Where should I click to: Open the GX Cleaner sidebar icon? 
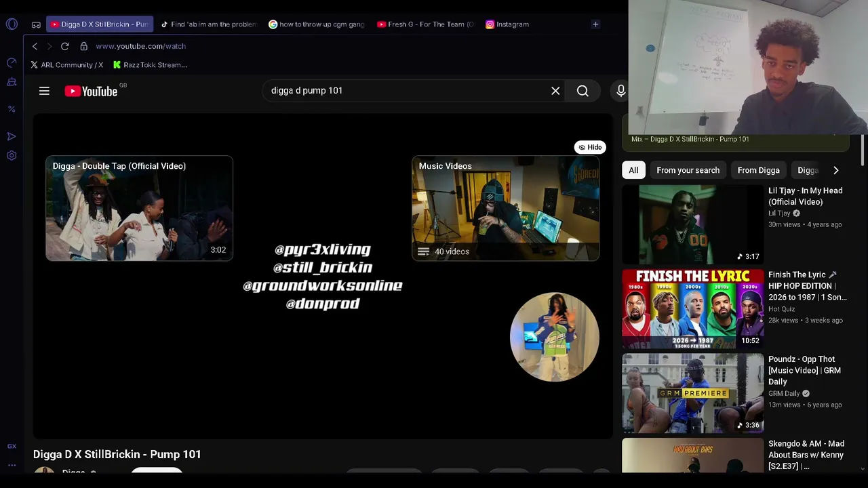tap(12, 82)
